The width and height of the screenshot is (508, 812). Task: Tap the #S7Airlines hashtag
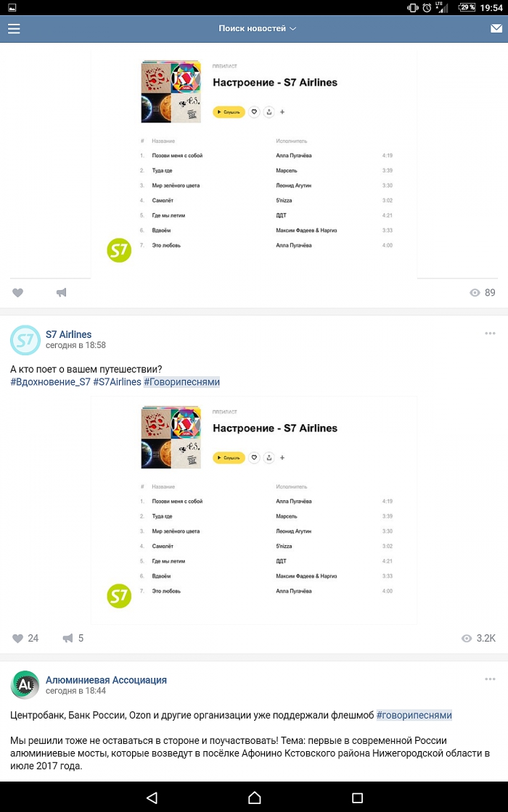point(117,382)
